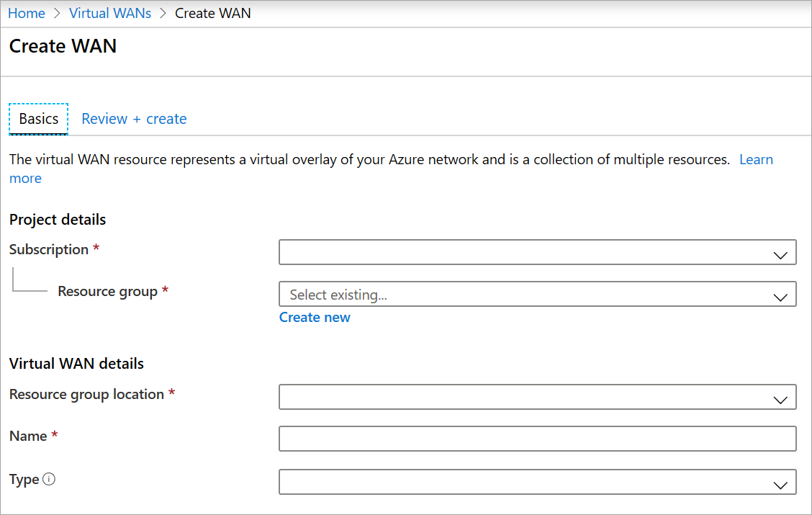Click the Create WAN breadcrumb item

point(213,13)
